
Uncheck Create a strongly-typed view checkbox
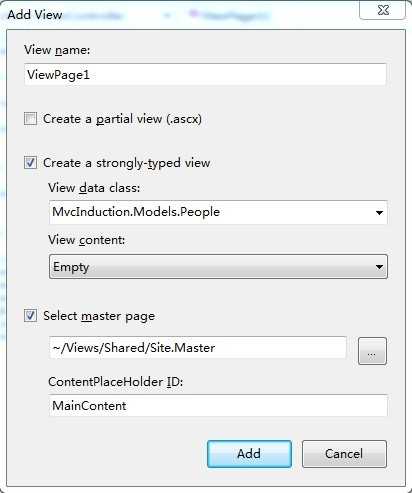coord(30,163)
